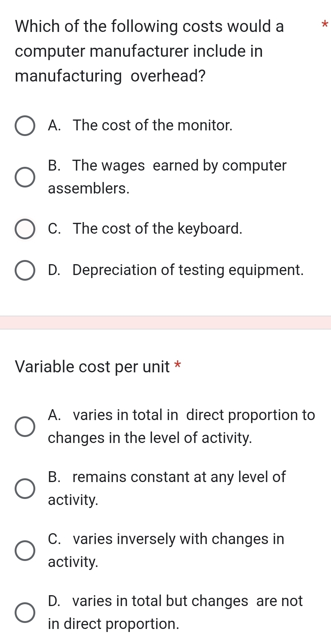The width and height of the screenshot is (331, 644).
Task: Pick the 'Depreciation of testing equipment' radio button
Action: [x=25, y=271]
